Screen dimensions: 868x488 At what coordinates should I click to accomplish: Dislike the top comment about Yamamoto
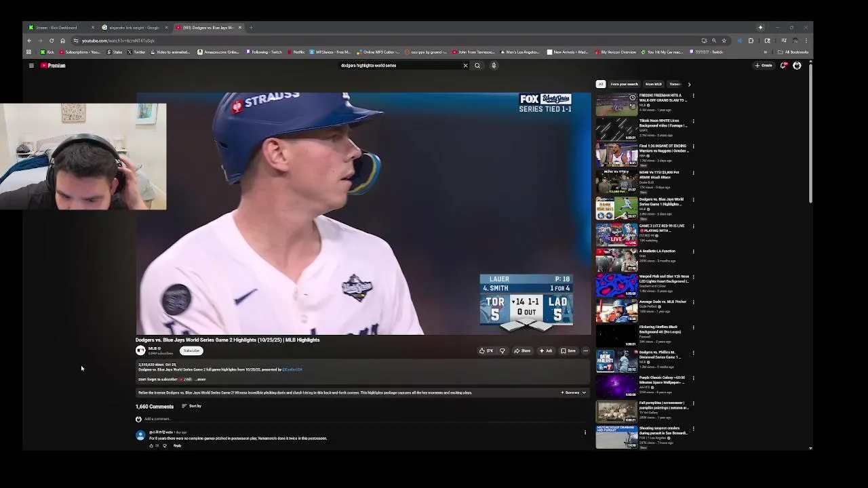click(x=164, y=446)
